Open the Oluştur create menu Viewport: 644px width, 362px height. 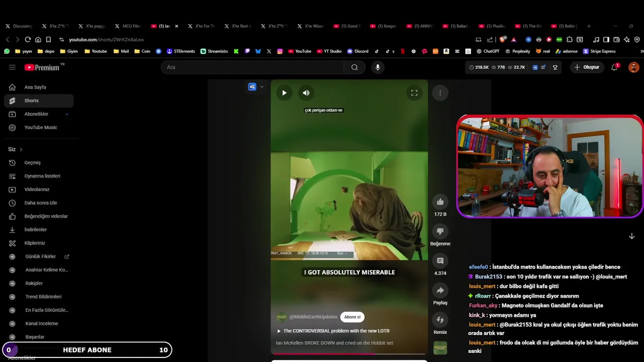[x=587, y=67]
